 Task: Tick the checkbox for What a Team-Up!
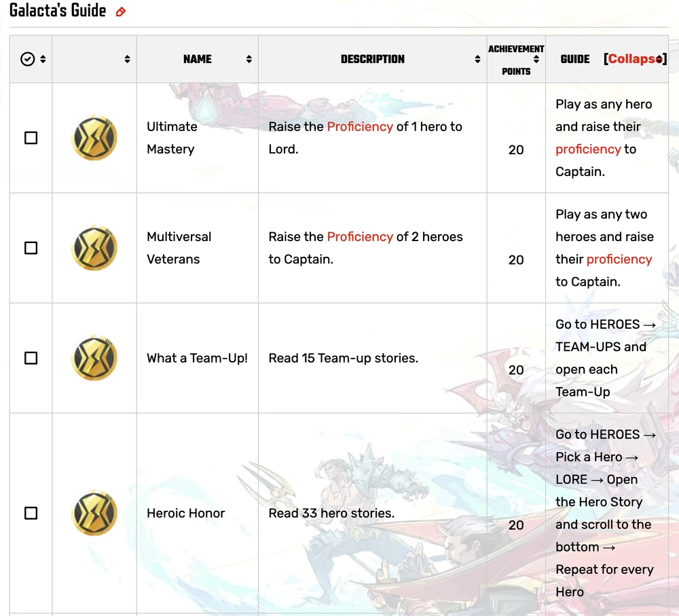31,358
